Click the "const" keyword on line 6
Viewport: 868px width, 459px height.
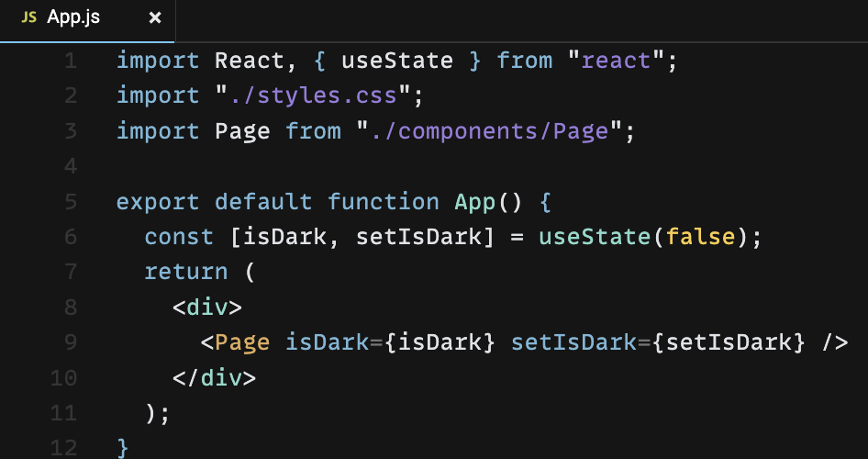[x=179, y=237]
